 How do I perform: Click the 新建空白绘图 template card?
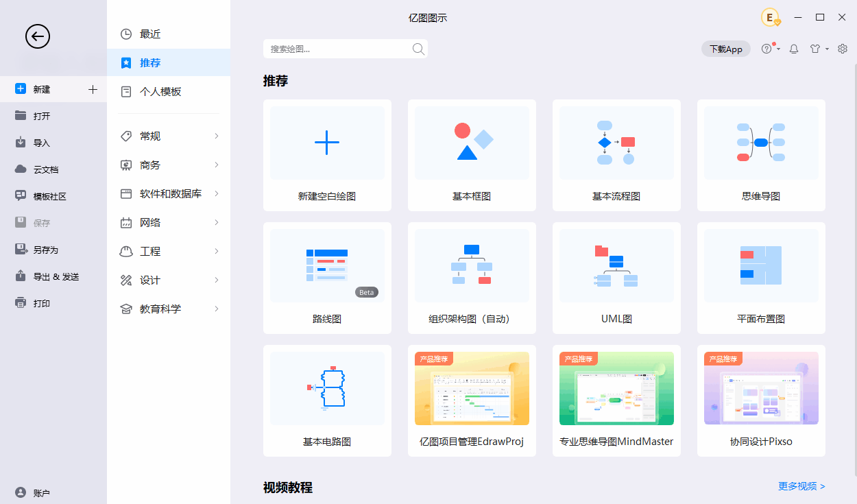[x=327, y=156]
